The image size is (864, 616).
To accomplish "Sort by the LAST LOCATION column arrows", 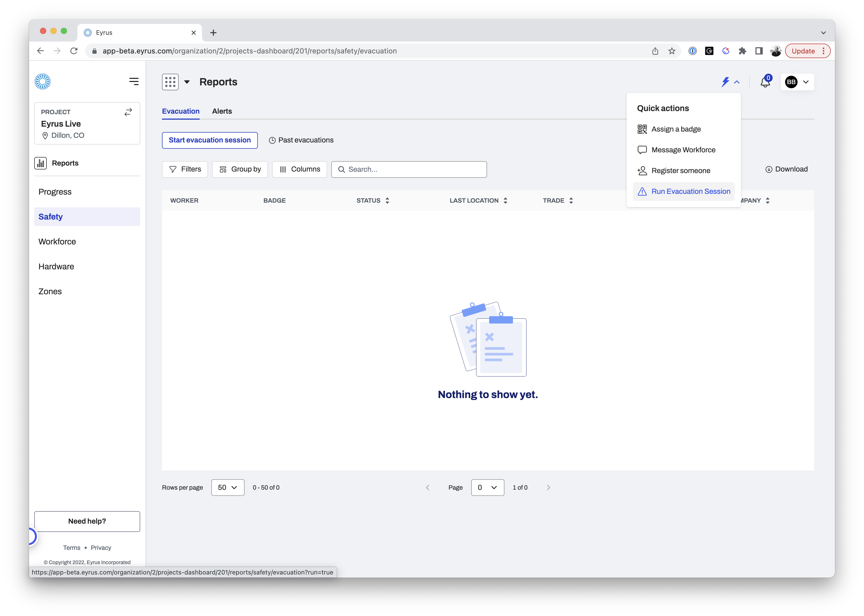I will click(x=505, y=201).
